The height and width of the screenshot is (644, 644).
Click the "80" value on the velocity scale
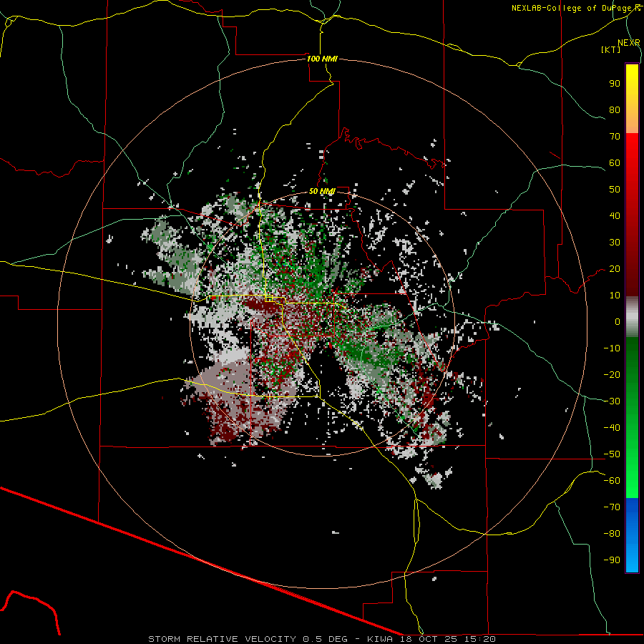coord(615,110)
